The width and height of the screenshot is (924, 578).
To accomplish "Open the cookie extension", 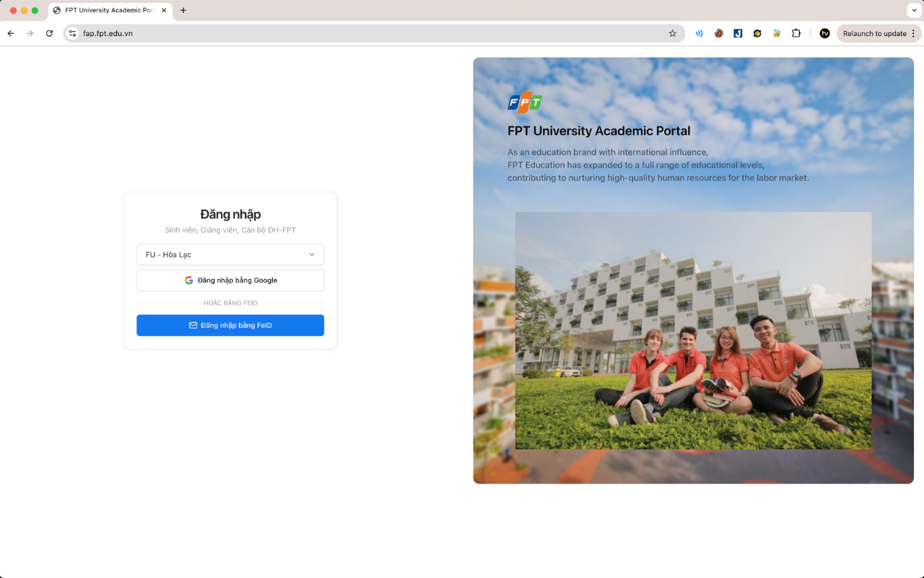I will point(718,33).
